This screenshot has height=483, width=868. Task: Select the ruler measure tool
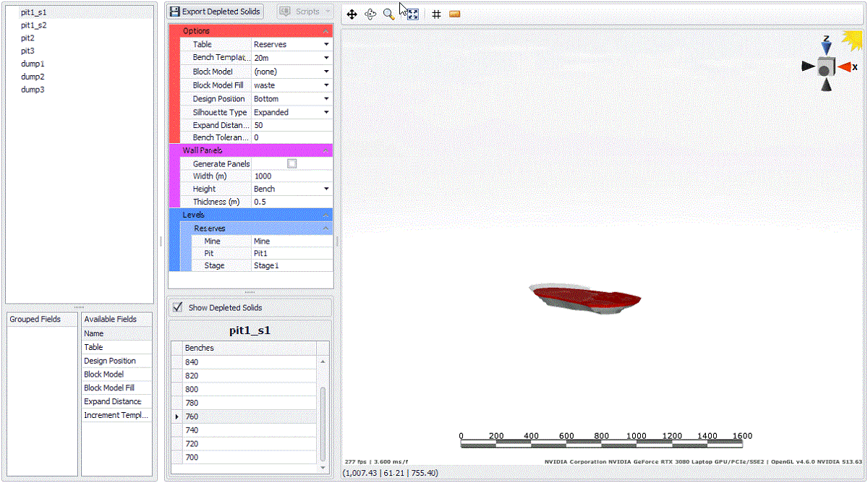tap(454, 14)
